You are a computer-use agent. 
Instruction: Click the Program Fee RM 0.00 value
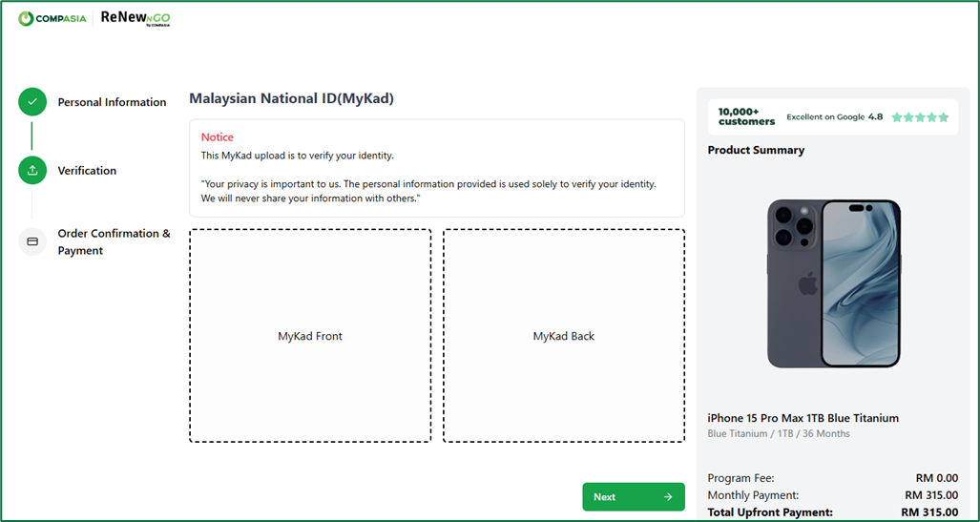[x=937, y=478]
